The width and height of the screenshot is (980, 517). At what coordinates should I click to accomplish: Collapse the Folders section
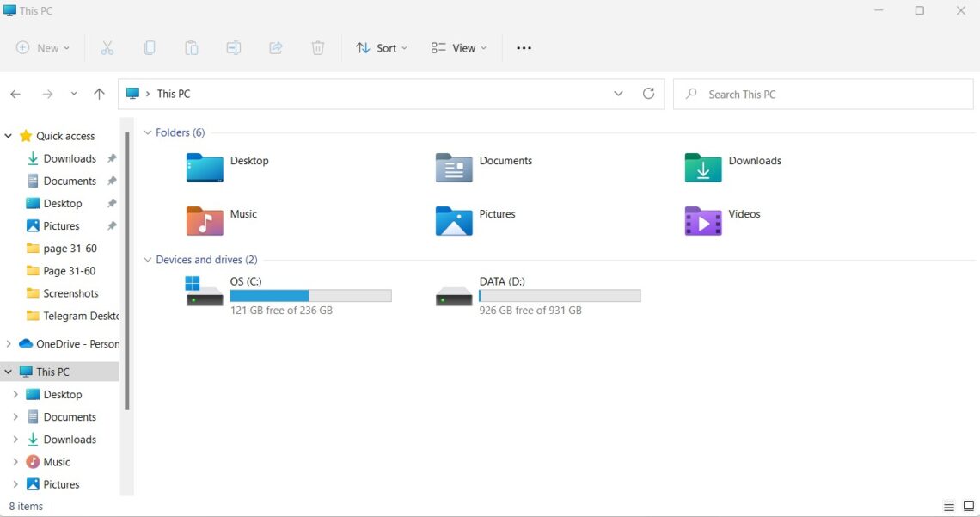(147, 132)
